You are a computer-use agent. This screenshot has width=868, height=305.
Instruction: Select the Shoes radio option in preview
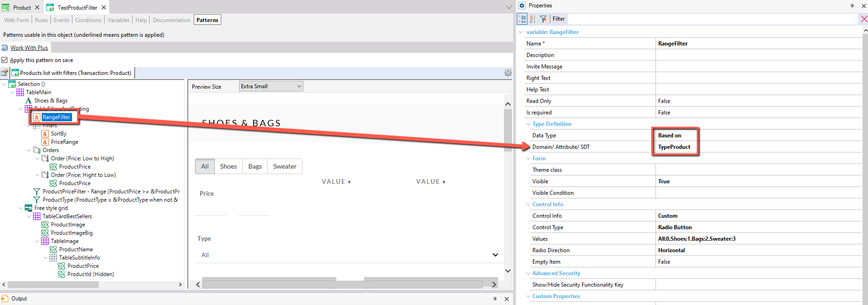pos(228,166)
